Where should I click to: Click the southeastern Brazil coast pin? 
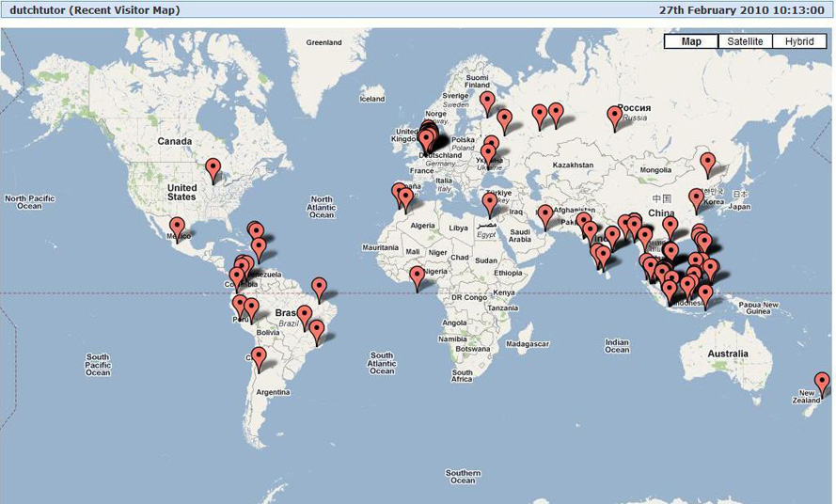click(317, 333)
